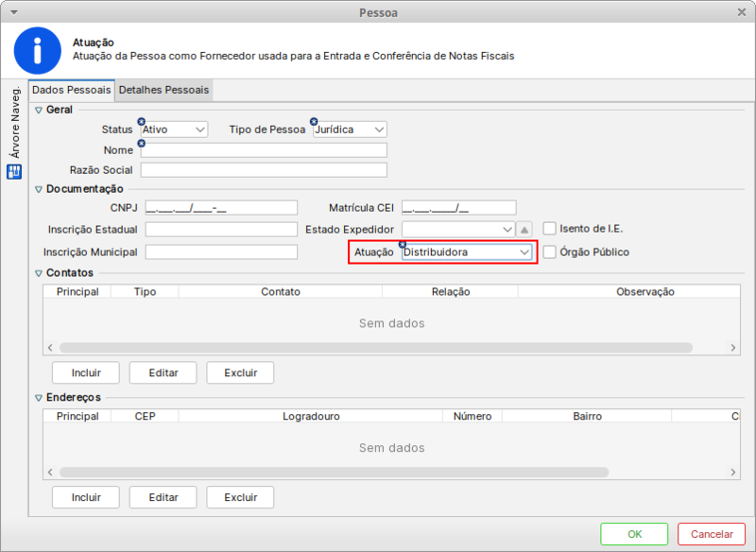
Task: Click the left scroll arrow in Endereços table
Action: 49,472
